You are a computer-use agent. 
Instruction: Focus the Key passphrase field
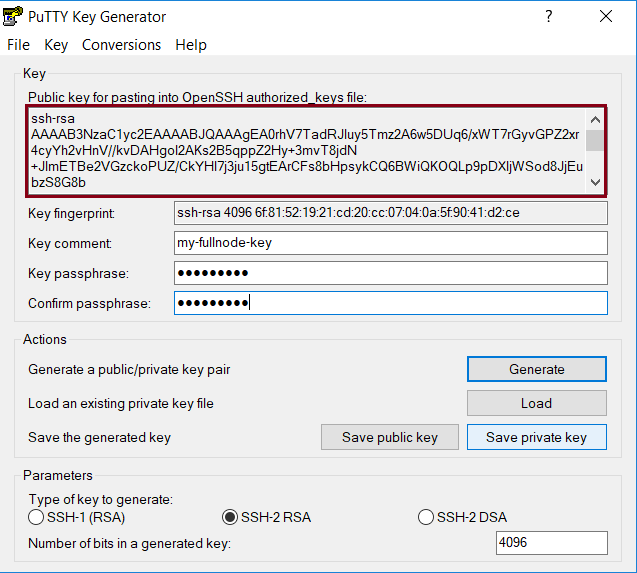point(391,273)
